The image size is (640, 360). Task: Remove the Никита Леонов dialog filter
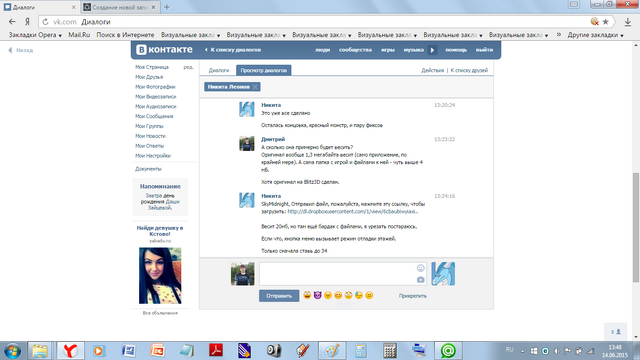[x=255, y=87]
